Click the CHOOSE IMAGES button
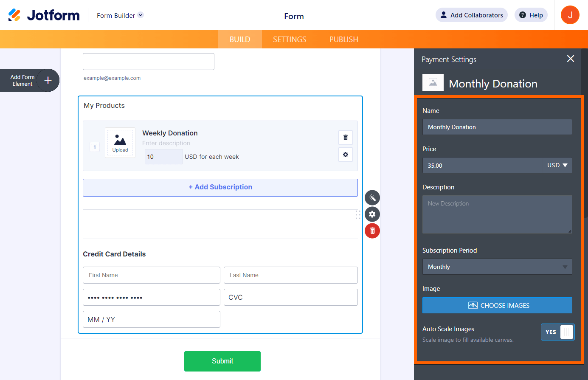 click(497, 305)
